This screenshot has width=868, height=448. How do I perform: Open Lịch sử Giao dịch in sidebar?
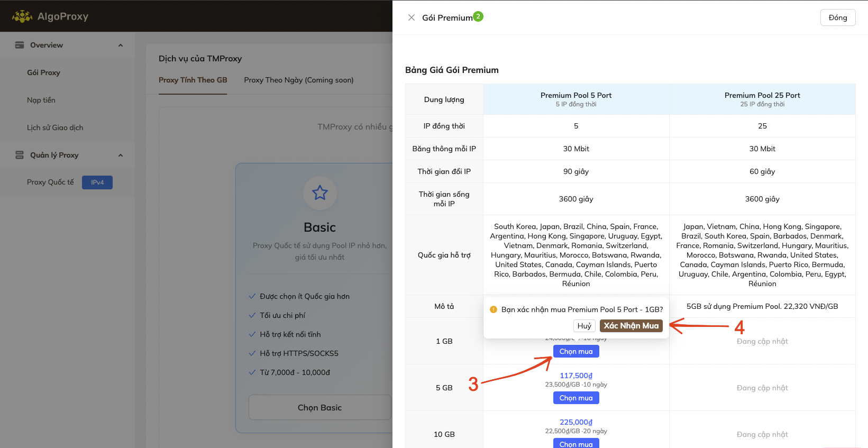pos(55,127)
